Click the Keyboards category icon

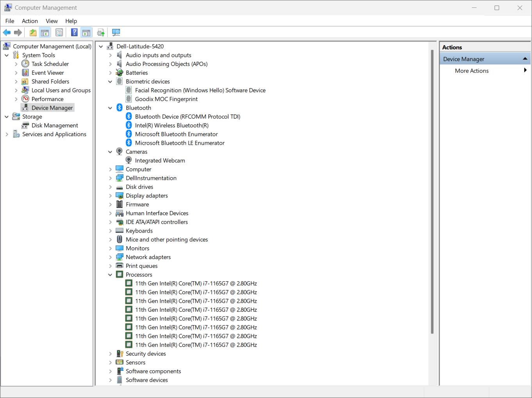click(x=120, y=231)
